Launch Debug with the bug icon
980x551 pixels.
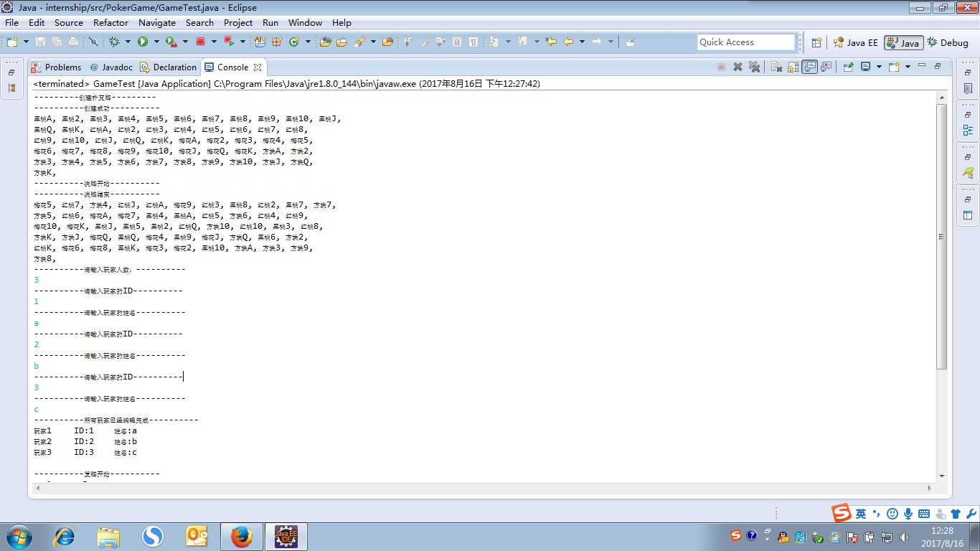(115, 42)
